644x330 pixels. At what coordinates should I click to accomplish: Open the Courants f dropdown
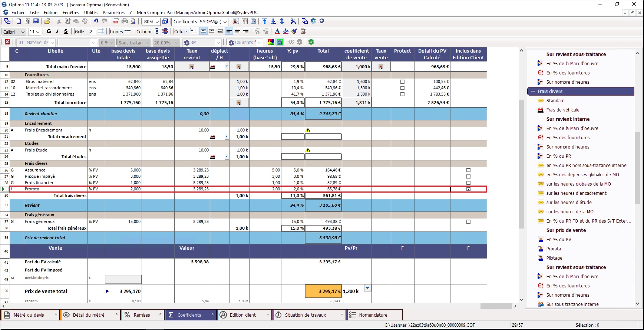[260, 43]
